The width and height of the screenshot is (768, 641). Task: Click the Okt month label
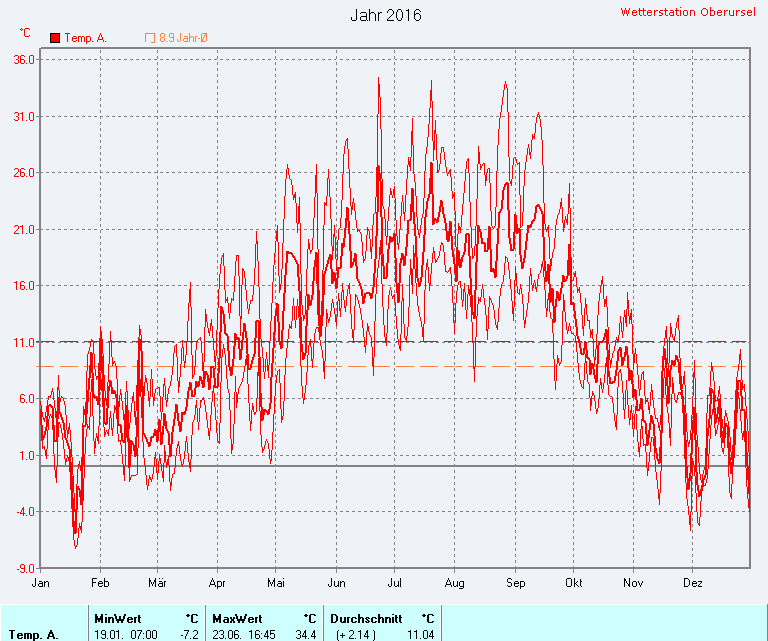574,583
